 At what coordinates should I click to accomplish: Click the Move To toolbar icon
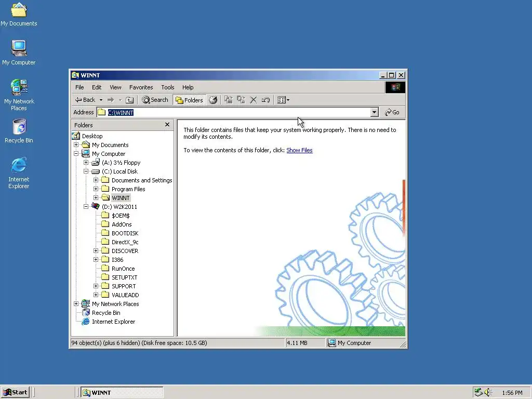229,100
